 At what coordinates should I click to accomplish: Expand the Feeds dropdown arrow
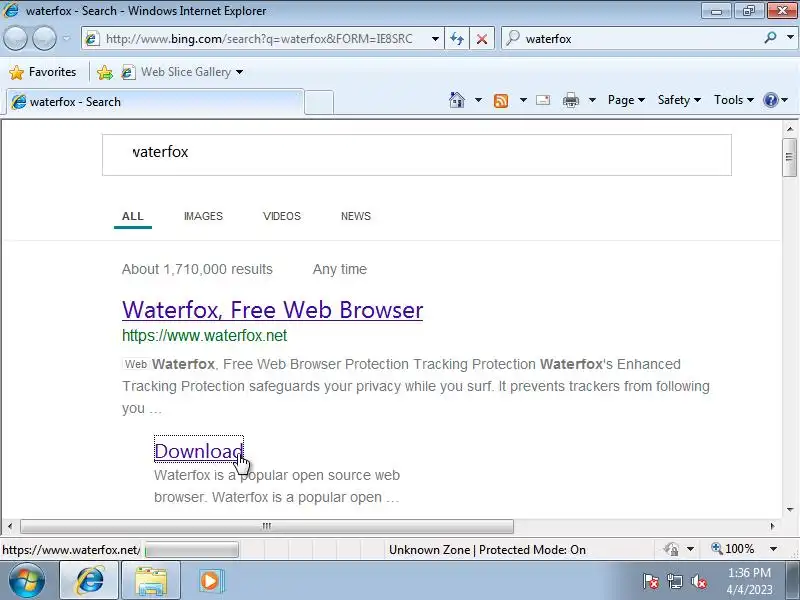pyautogui.click(x=523, y=100)
